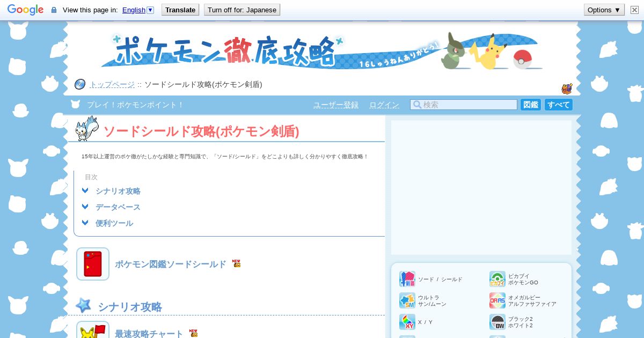Open プレイ！ポケモンポイント！ link

[x=135, y=105]
